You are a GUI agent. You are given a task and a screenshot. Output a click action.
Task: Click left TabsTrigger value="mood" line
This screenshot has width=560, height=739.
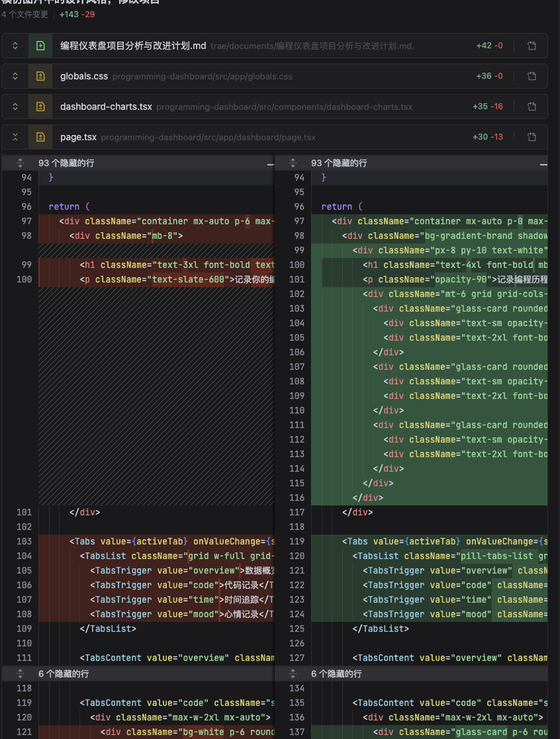[x=156, y=614]
